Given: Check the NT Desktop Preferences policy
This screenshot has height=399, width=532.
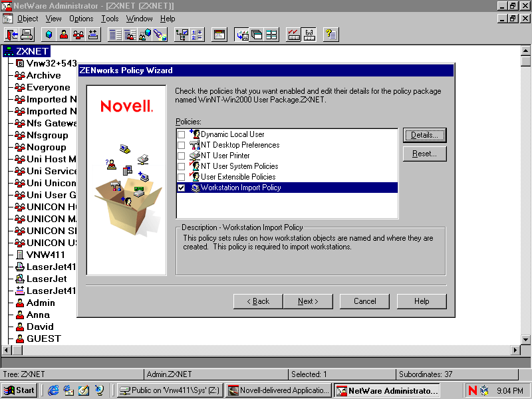Looking at the screenshot, I should coord(182,145).
